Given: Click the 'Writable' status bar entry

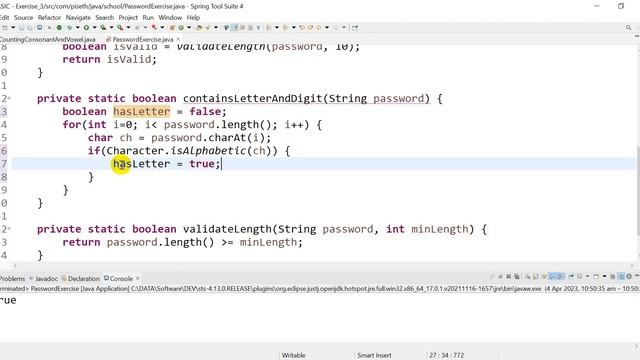Looking at the screenshot, I should 293,355.
